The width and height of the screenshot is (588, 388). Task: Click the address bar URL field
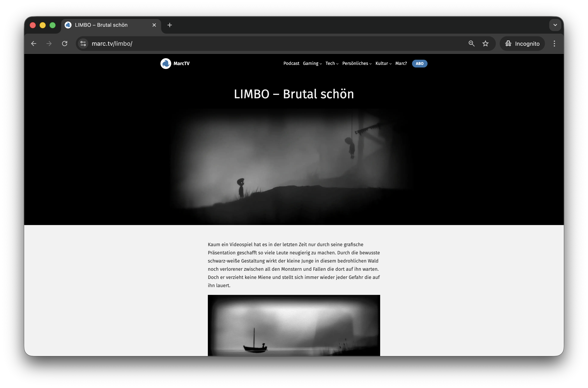pos(272,44)
